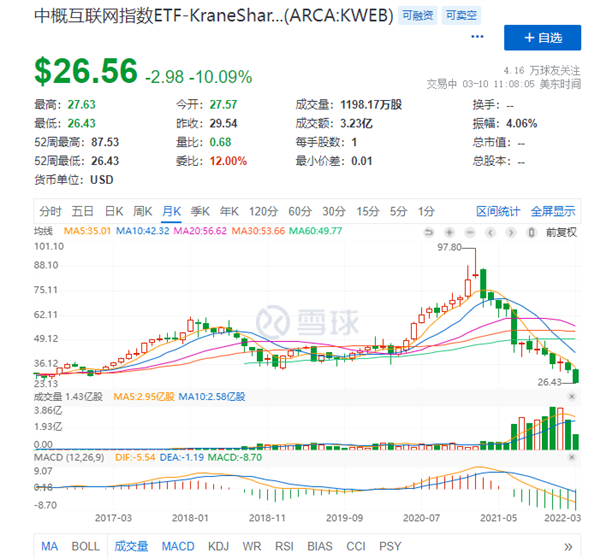
Task: Click the 可卖空 tag
Action: tap(461, 16)
